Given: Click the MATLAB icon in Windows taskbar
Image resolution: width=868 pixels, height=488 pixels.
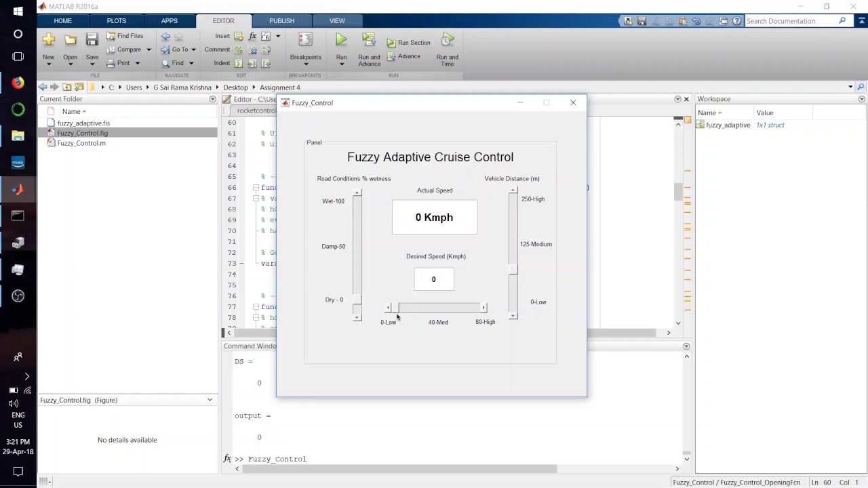Looking at the screenshot, I should pos(18,189).
